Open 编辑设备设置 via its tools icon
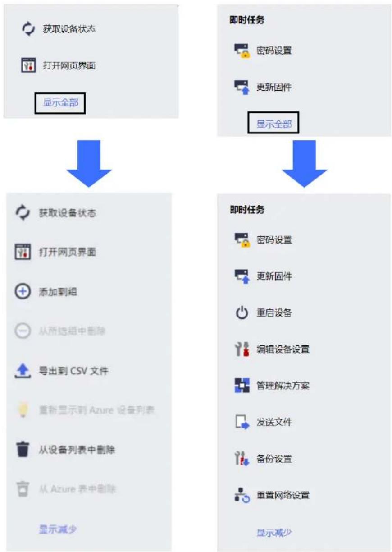 pyautogui.click(x=242, y=349)
